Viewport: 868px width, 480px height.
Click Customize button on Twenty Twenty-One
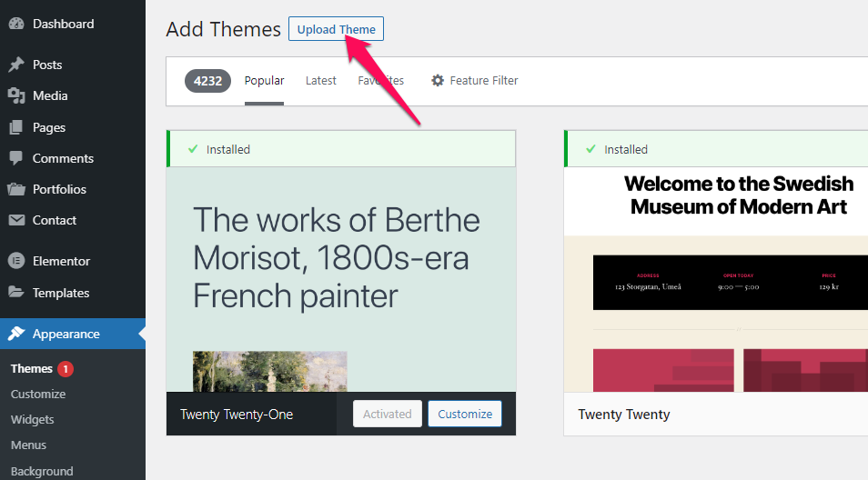click(465, 415)
